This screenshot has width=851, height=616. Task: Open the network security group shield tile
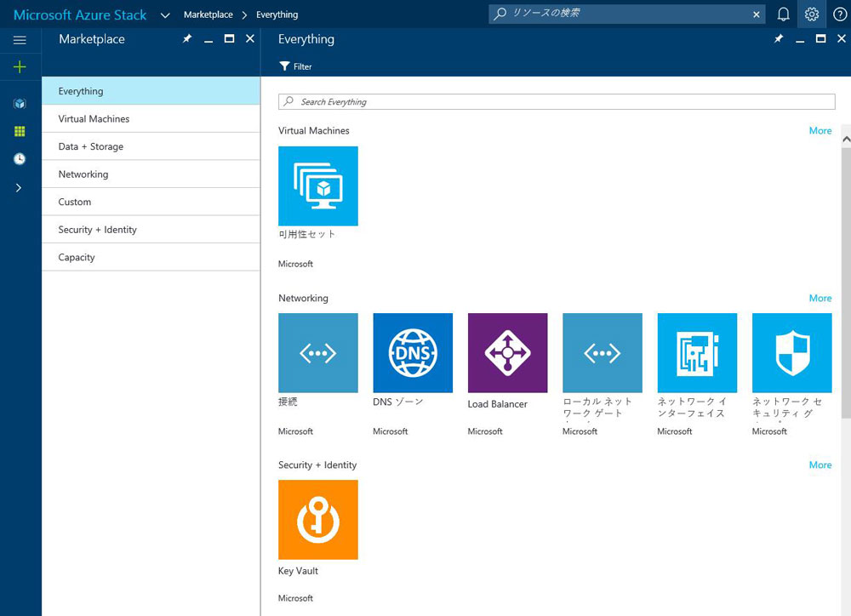point(791,353)
